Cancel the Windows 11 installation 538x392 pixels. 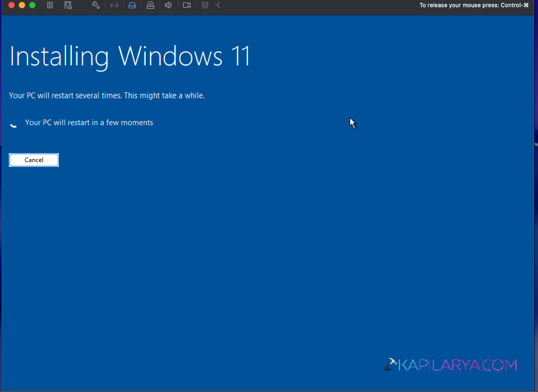(x=34, y=160)
